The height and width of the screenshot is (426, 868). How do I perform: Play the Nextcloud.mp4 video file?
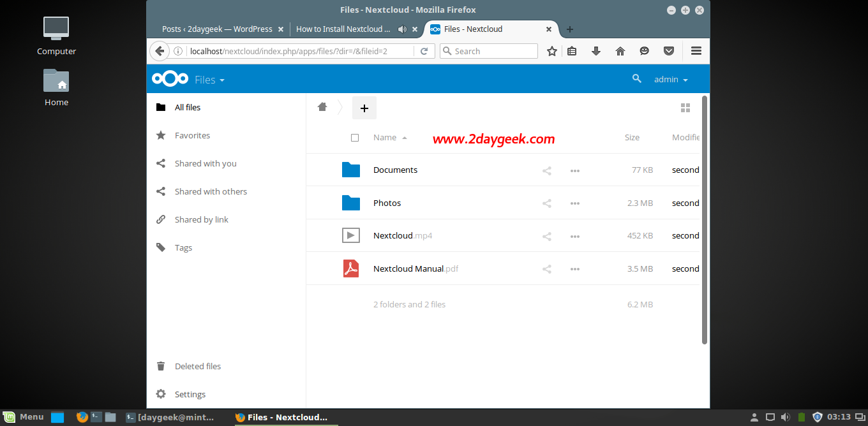(x=403, y=236)
